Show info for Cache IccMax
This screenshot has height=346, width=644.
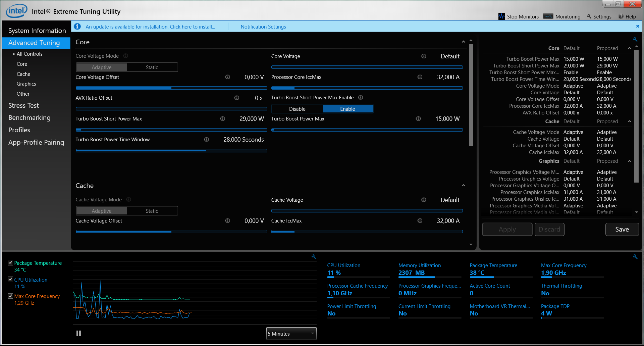point(420,220)
